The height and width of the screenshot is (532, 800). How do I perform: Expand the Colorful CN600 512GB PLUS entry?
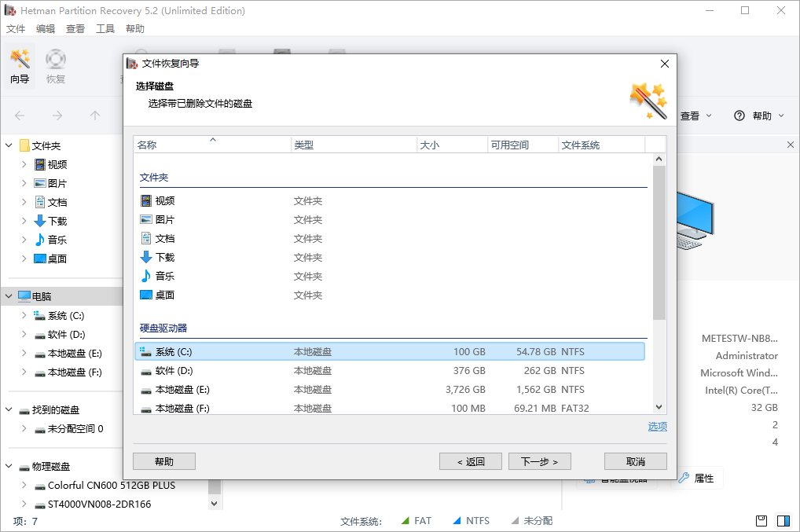tap(24, 485)
